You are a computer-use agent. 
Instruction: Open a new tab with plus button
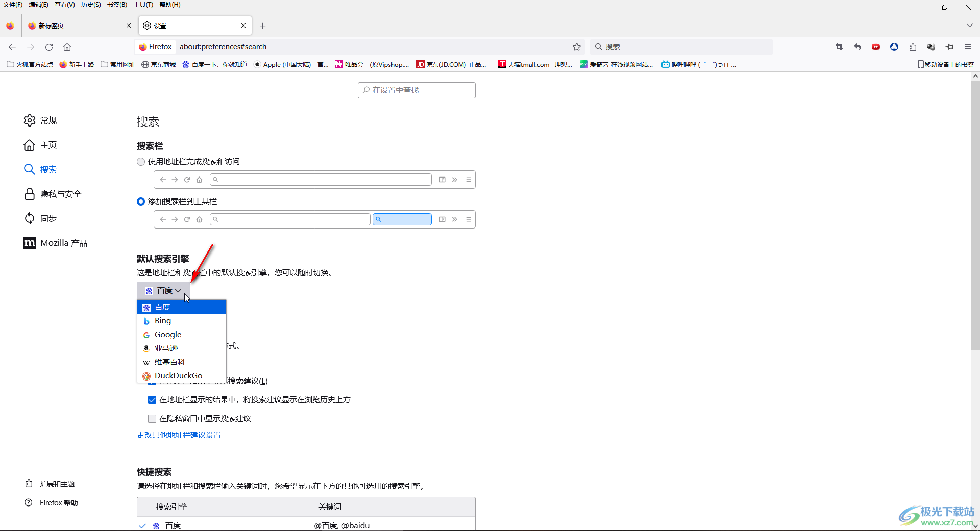[x=262, y=26]
